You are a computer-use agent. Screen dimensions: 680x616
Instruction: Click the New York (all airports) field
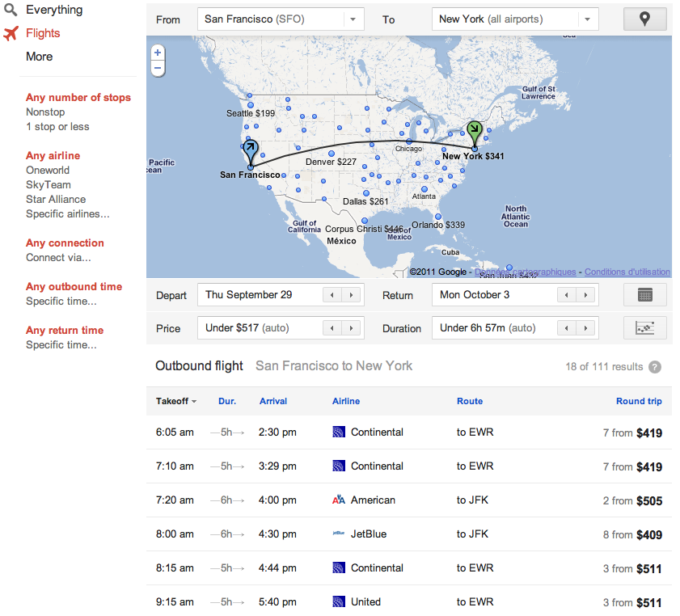515,19
